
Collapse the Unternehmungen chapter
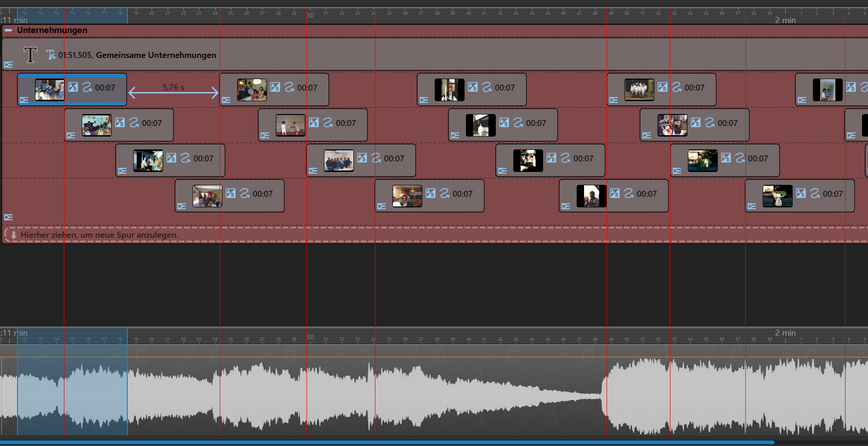[x=8, y=30]
